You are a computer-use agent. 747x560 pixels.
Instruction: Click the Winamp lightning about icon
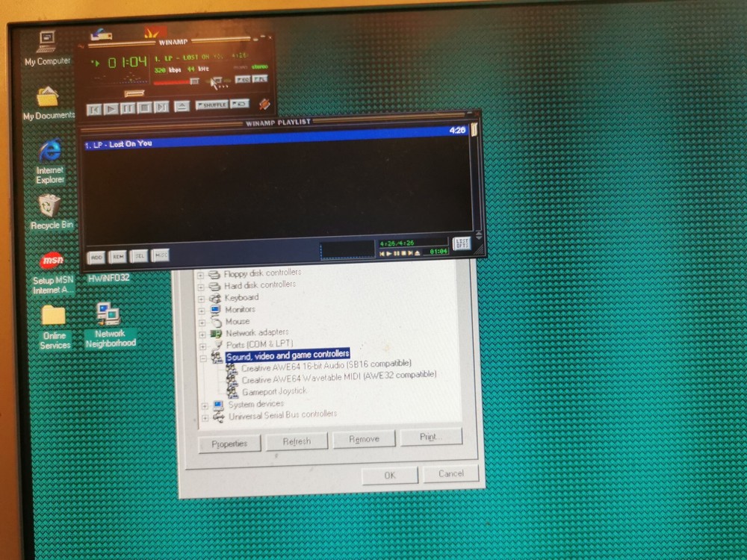point(265,104)
